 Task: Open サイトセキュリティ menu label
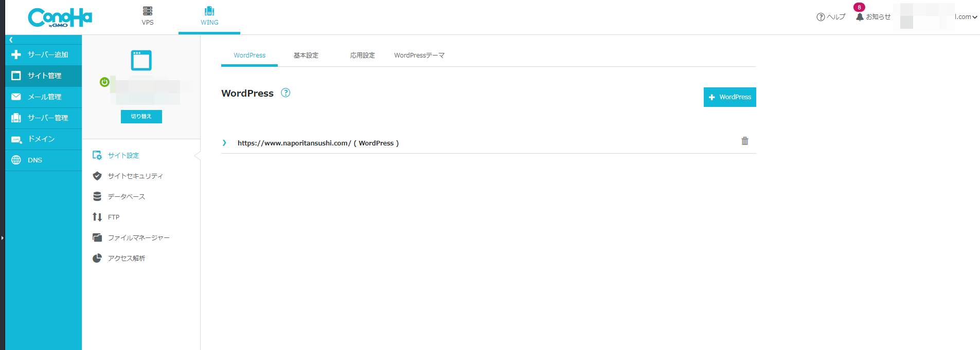point(135,176)
